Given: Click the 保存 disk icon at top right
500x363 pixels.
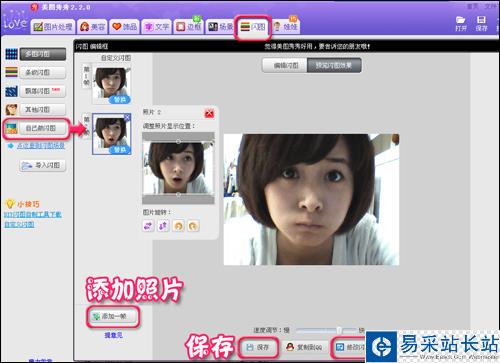Looking at the screenshot, I should (481, 23).
